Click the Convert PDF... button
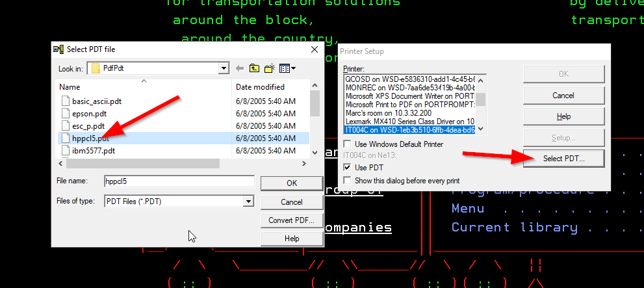The width and height of the screenshot is (644, 288). [x=291, y=220]
